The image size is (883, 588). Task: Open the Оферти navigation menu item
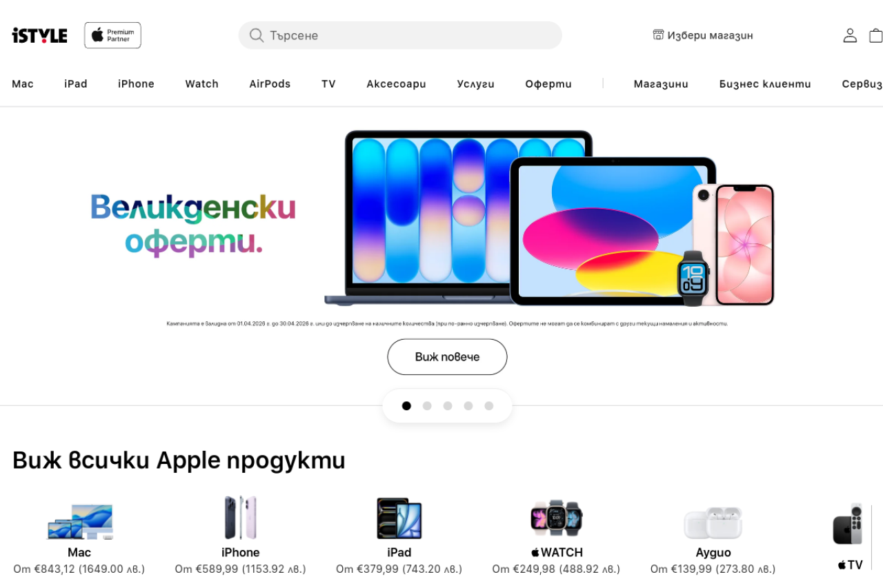pos(548,84)
